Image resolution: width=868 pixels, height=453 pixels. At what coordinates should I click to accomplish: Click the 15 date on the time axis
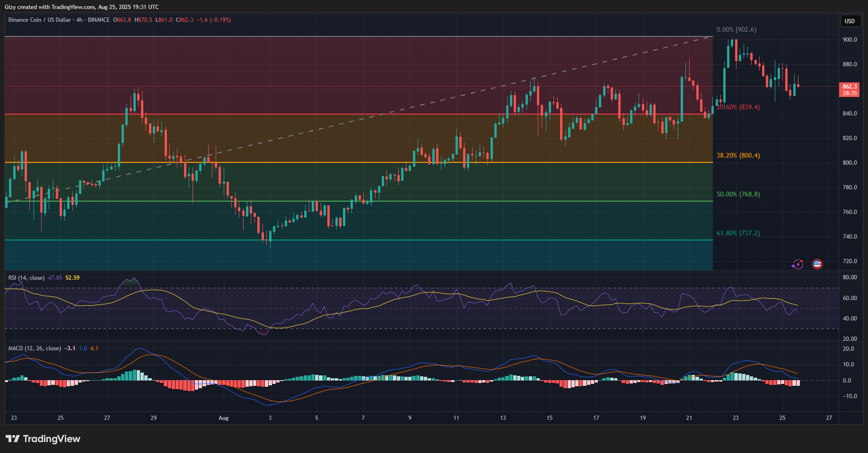tap(550, 418)
